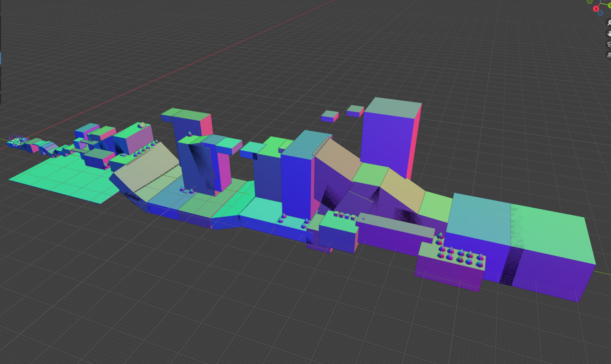This screenshot has width=611, height=364.
Task: Click the green Y axis gizmo handle
Action: coord(610,5)
